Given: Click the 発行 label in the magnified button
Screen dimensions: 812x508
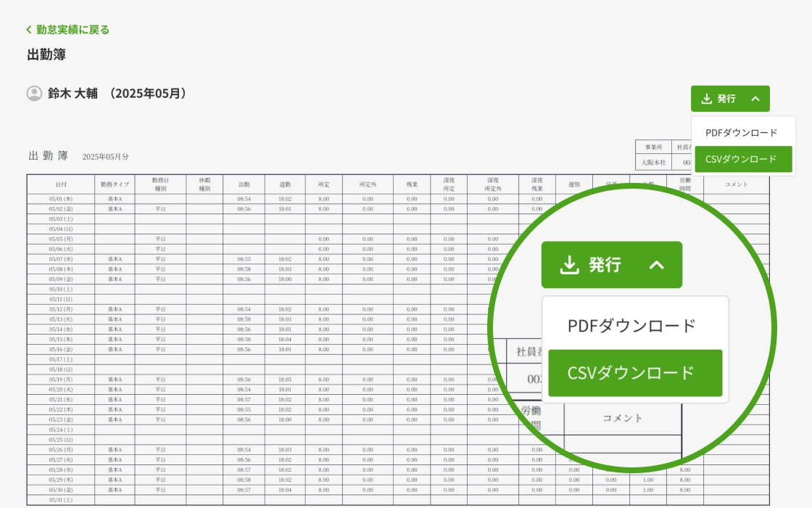Looking at the screenshot, I should 605,266.
